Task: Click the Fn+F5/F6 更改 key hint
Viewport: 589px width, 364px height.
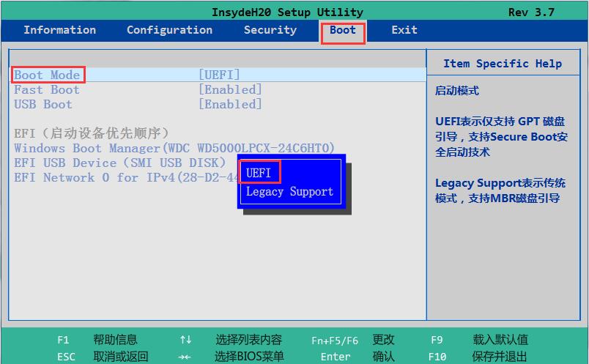Action: [x=352, y=340]
